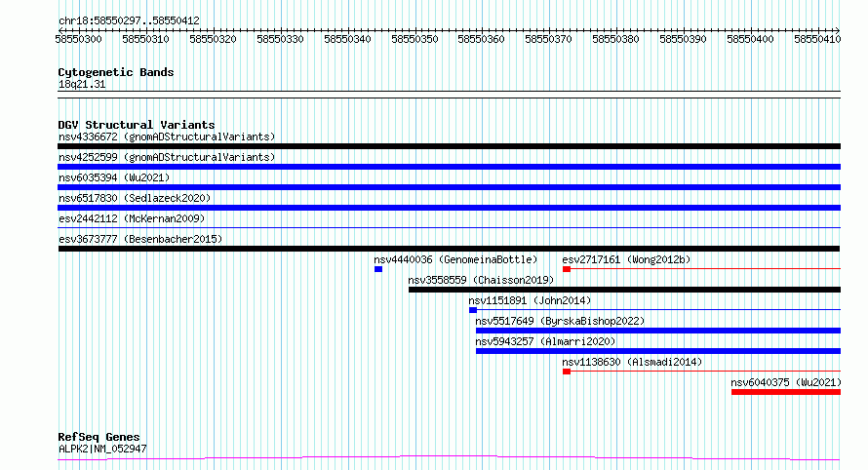The image size is (868, 470).
Task: Click the red block of nsv1138630
Action: click(x=567, y=372)
